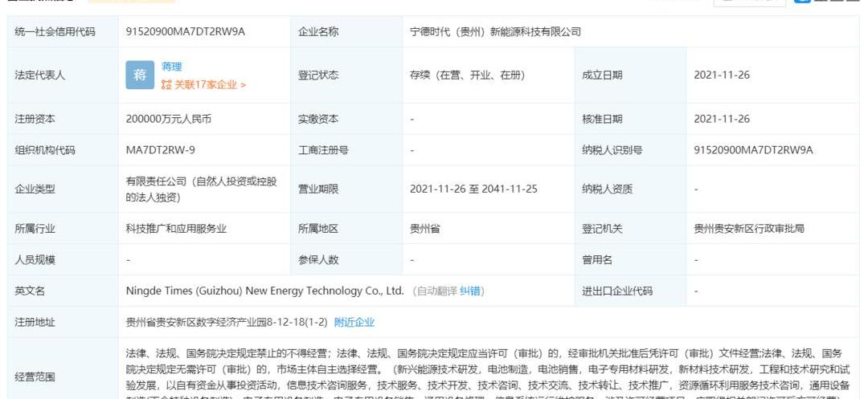Viewport: 868px width, 399px height.
Task: Click the 注册地址 label cell
Action: 63,322
